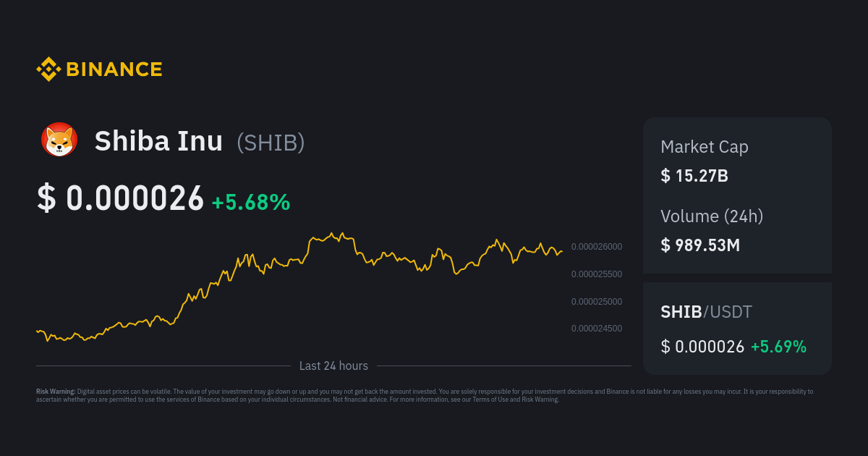The image size is (868, 456).
Task: Click the +5.68% price change
Action: [x=251, y=202]
